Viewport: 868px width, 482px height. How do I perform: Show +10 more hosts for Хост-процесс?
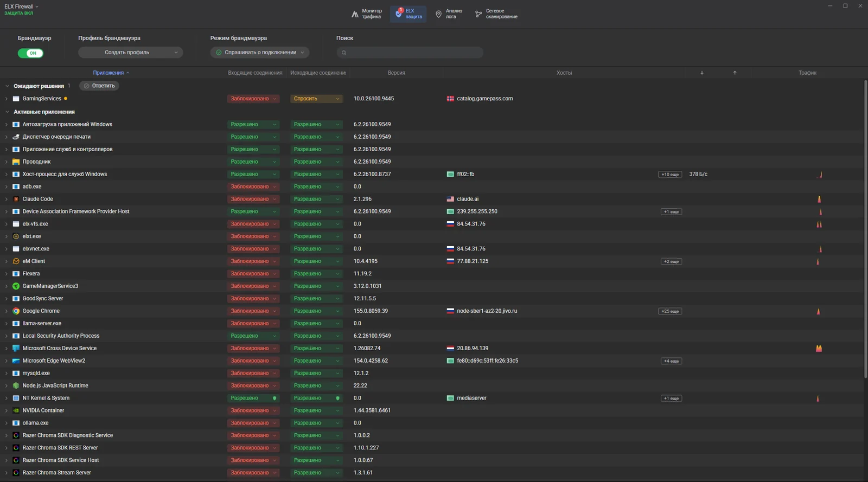pos(670,175)
